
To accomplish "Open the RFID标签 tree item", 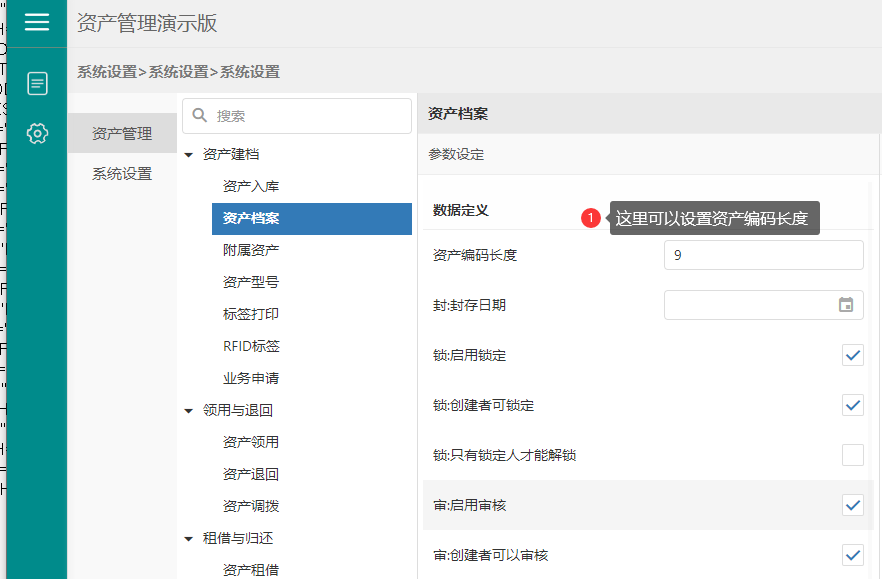I will click(251, 346).
